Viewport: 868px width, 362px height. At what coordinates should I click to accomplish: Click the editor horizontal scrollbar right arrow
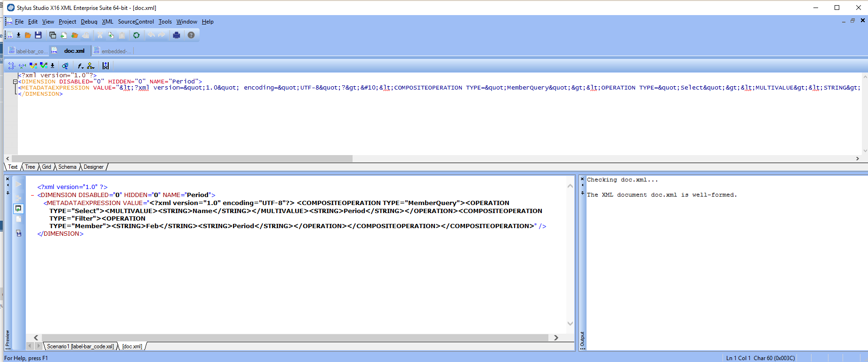(x=857, y=159)
